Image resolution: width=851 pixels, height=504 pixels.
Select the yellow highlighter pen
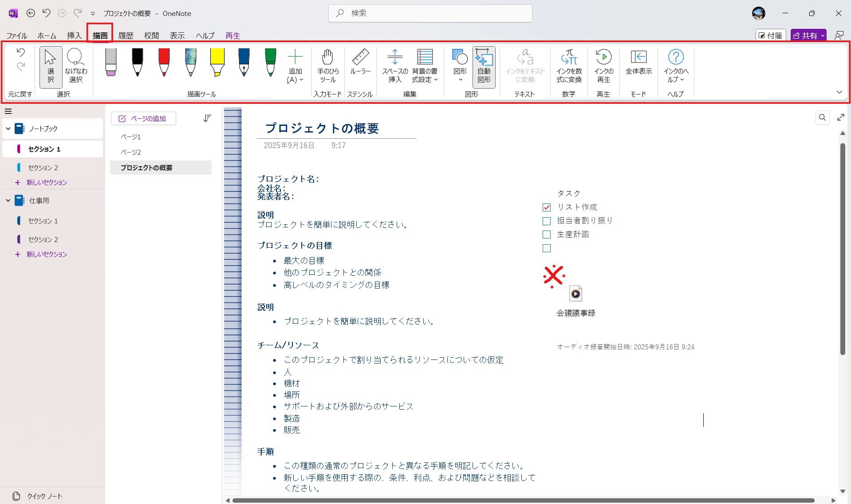pos(217,62)
